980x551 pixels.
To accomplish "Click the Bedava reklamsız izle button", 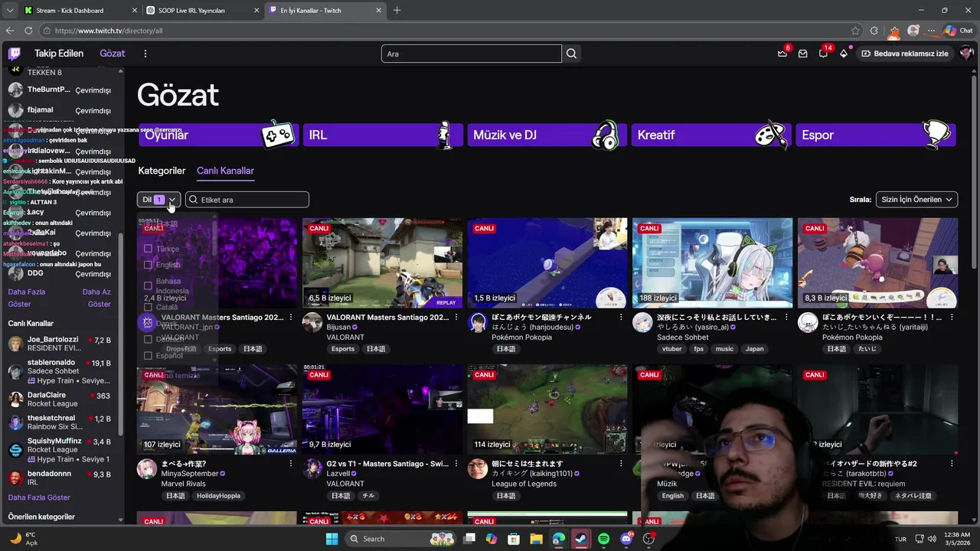I will click(905, 54).
